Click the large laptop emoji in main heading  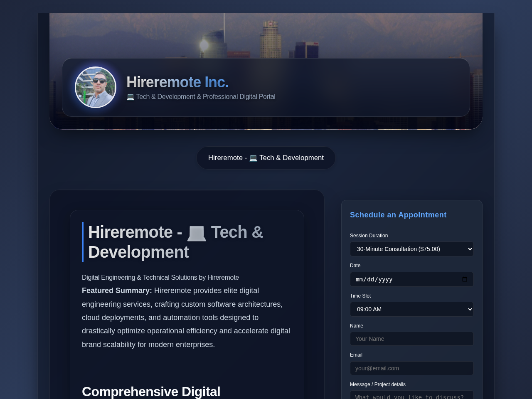[x=197, y=233]
